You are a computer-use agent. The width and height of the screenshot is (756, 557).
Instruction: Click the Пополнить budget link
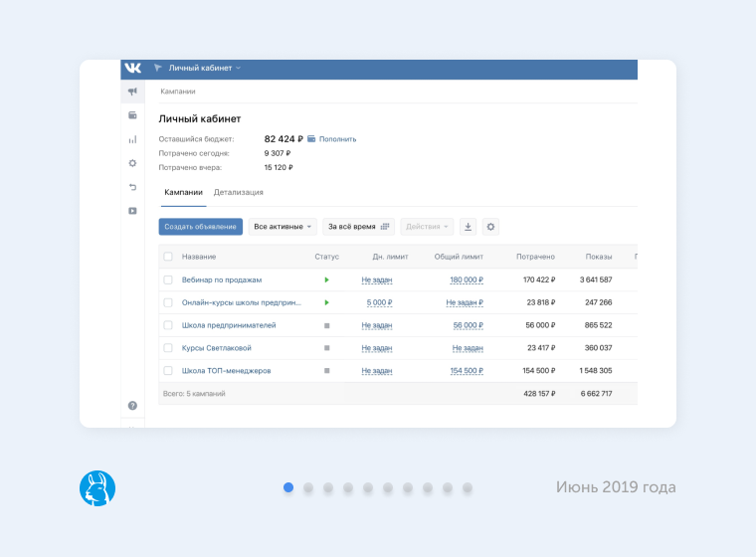tap(336, 139)
